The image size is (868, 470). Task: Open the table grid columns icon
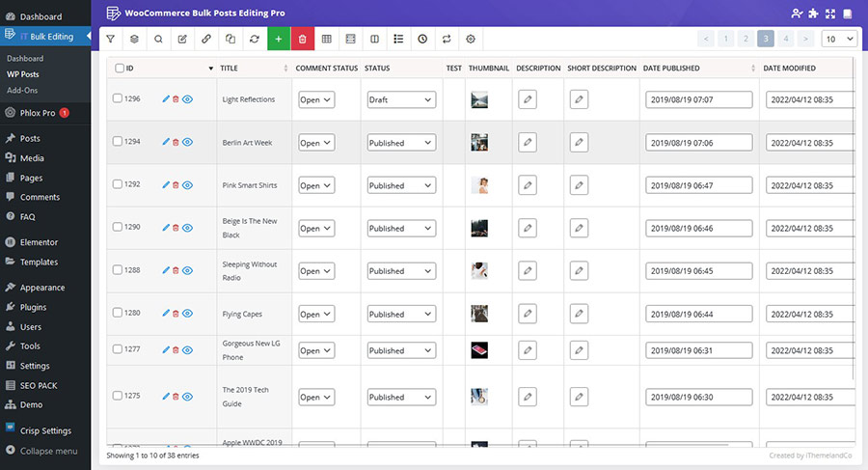pos(327,39)
